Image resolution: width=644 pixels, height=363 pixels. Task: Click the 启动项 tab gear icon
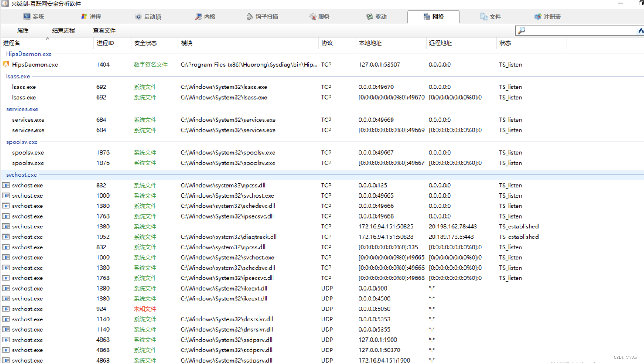tap(138, 16)
